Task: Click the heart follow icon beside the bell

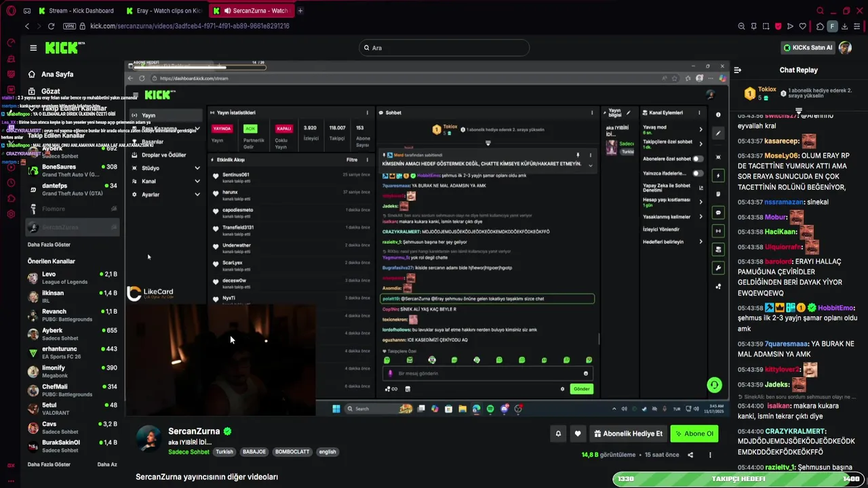Action: [x=578, y=434]
